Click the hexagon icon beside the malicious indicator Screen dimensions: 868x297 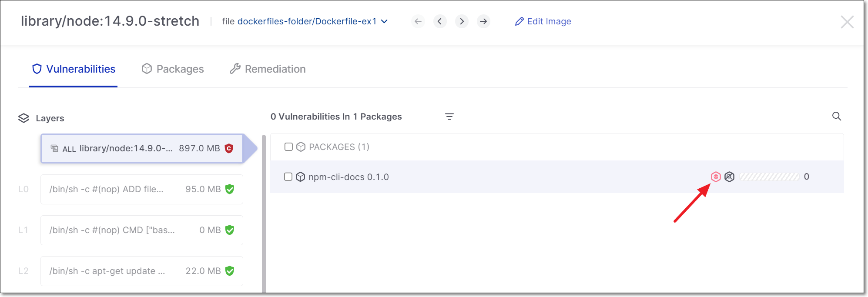[730, 177]
